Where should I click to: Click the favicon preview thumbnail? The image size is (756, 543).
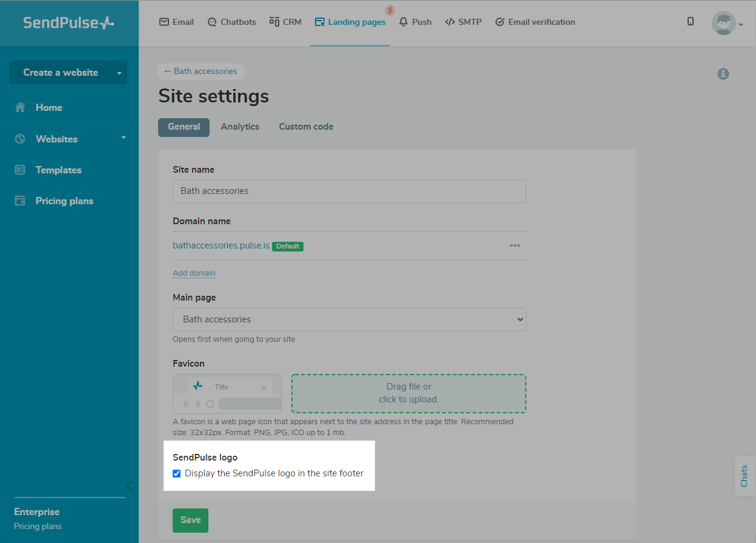227,394
